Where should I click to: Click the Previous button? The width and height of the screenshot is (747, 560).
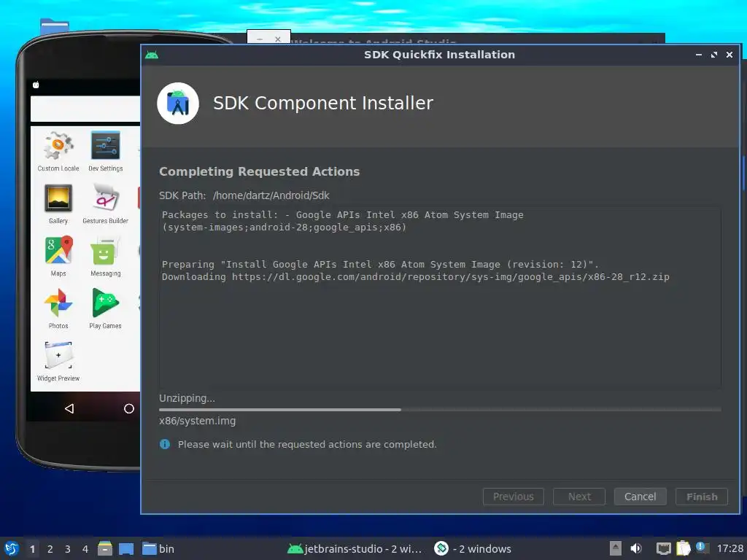513,496
